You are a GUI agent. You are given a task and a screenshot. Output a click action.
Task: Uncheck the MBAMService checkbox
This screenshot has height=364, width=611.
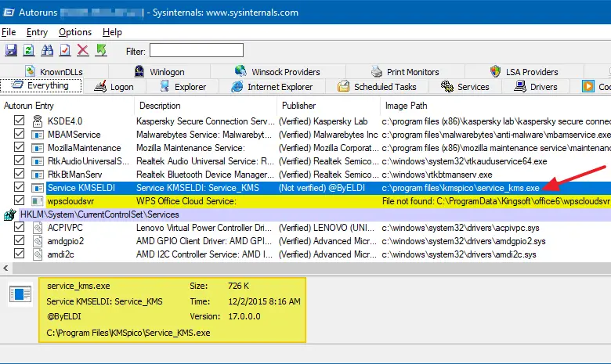[19, 134]
